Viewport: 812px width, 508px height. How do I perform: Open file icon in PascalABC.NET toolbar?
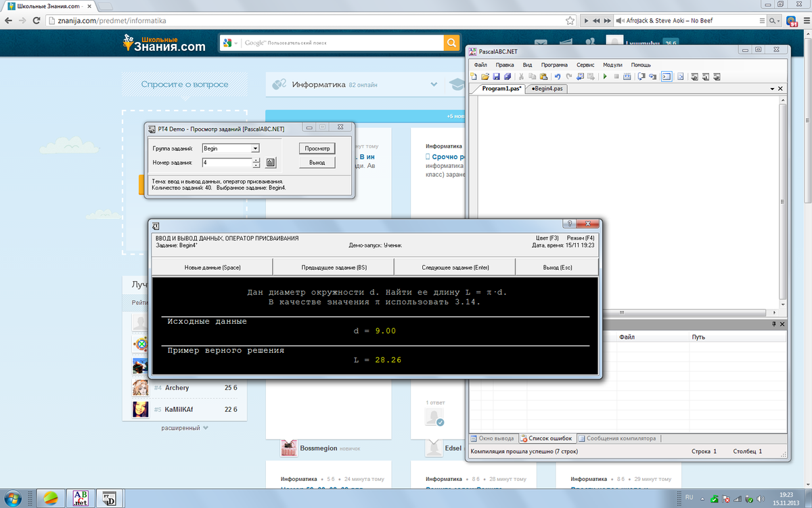484,77
